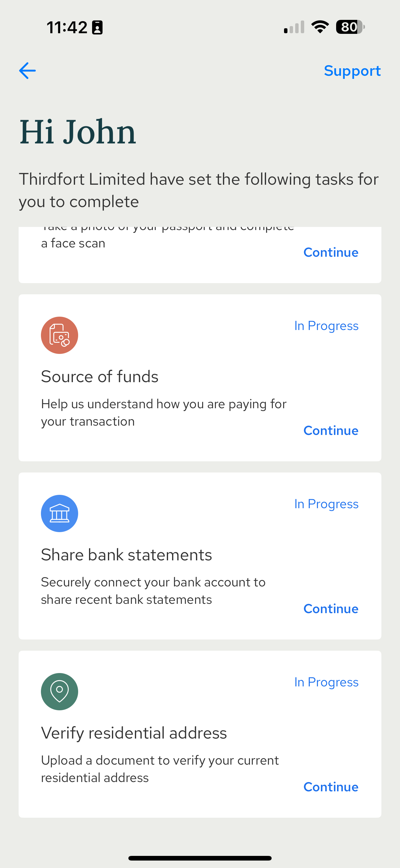The image size is (400, 868).
Task: Continue the Source of funds task
Action: (331, 431)
